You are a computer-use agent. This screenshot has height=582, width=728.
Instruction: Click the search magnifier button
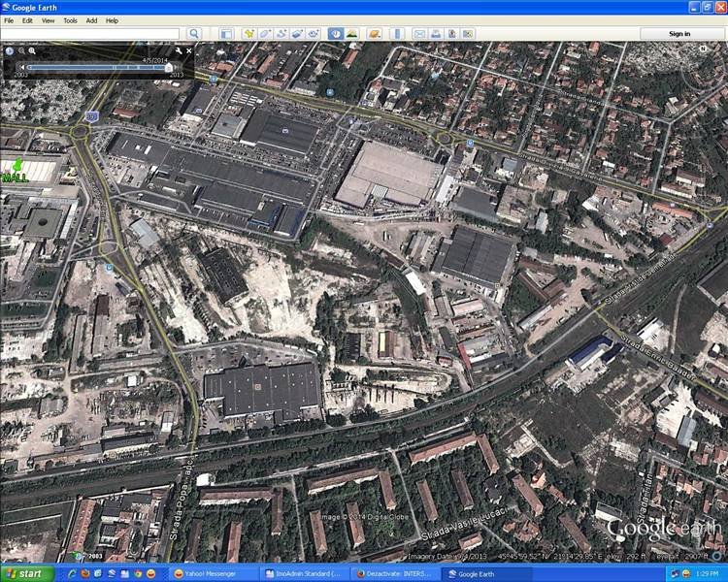(x=194, y=34)
